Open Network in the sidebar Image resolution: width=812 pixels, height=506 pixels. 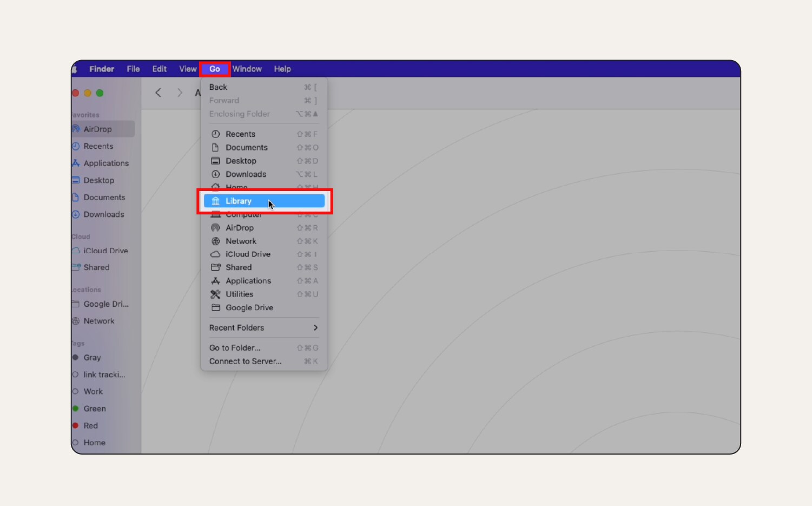(102, 321)
